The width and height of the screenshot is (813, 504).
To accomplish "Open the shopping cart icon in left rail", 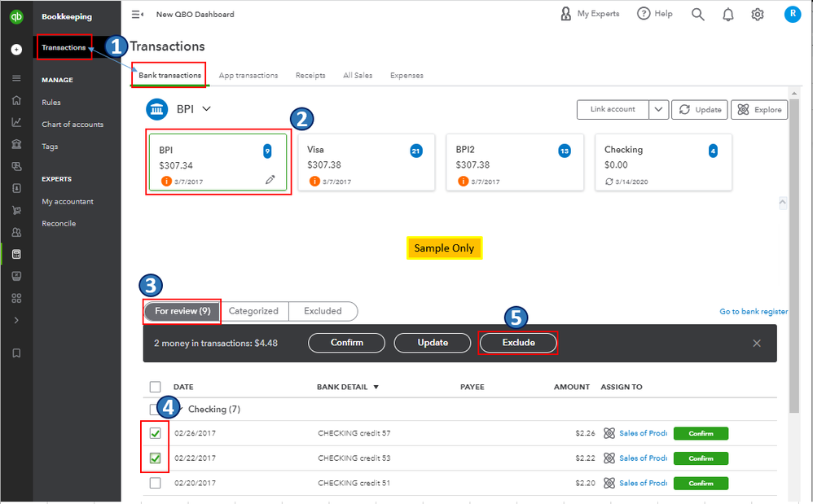I will (x=16, y=210).
